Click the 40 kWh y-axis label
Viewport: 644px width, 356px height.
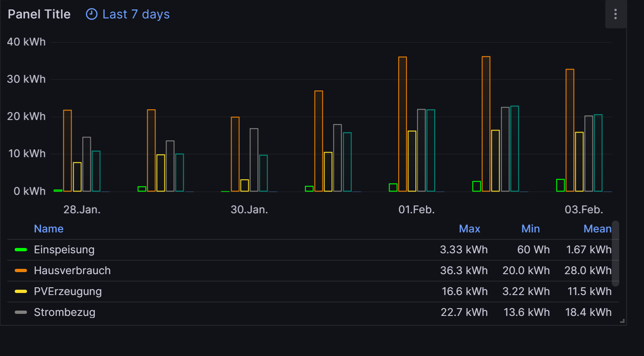(x=26, y=42)
